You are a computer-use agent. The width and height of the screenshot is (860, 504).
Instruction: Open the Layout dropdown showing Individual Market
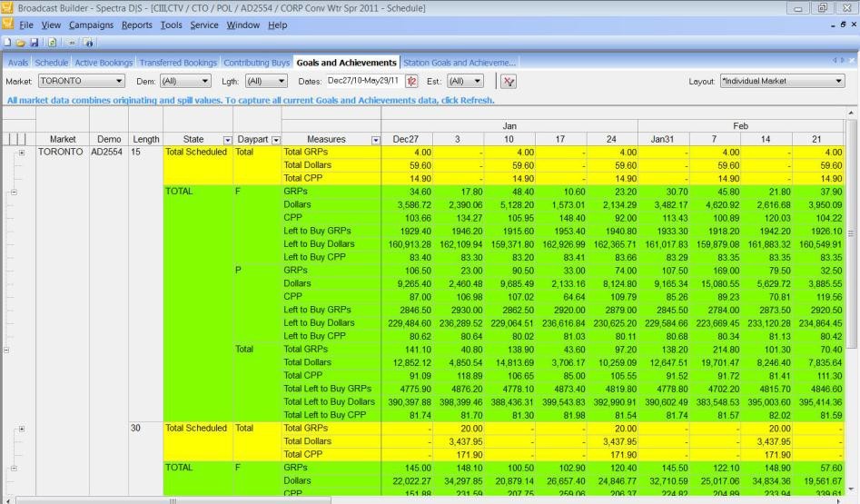pyautogui.click(x=782, y=81)
